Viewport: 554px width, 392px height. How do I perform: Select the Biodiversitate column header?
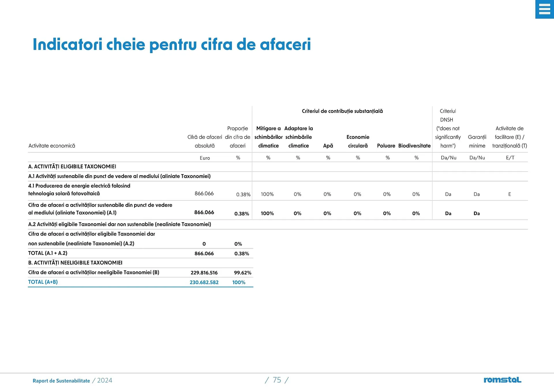coord(414,146)
